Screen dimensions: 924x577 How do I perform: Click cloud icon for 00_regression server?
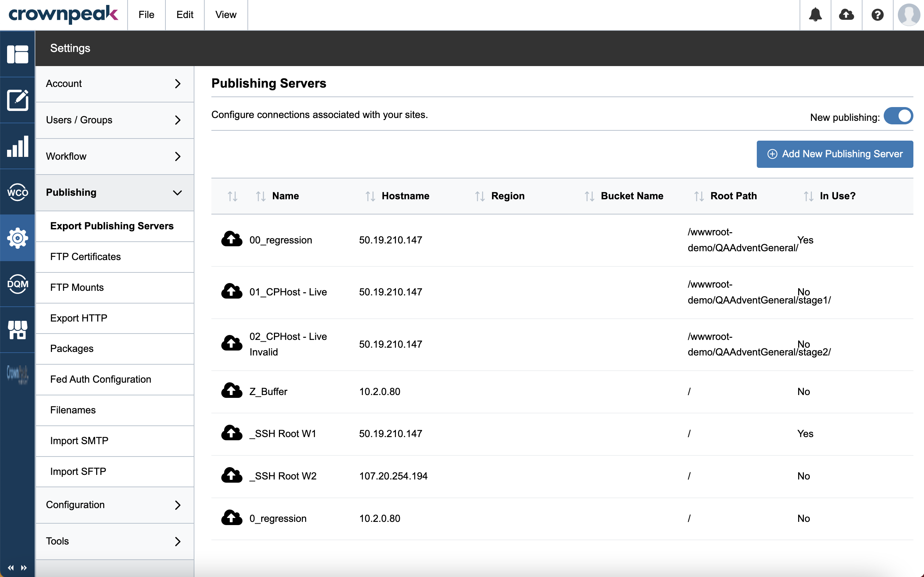coord(232,239)
